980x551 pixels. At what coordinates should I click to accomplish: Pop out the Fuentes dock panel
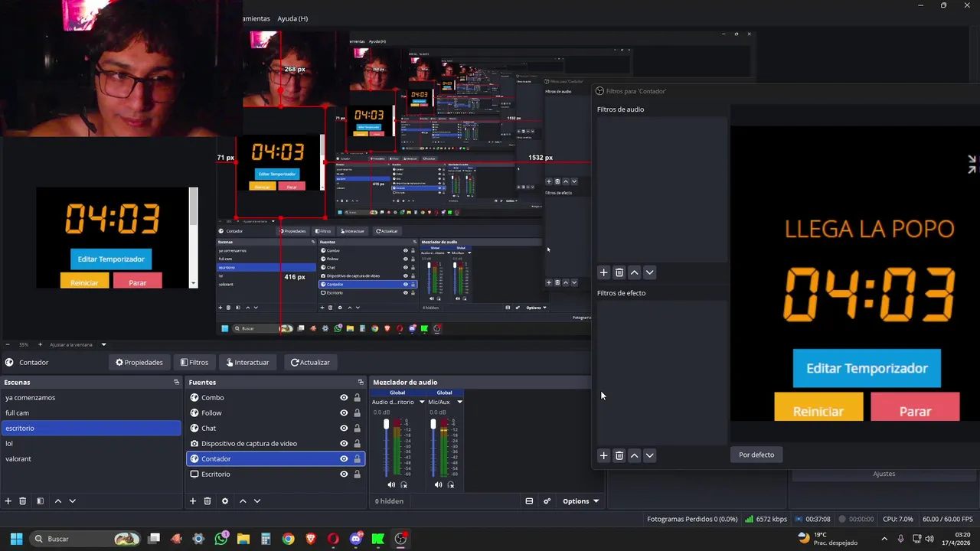[x=361, y=382]
